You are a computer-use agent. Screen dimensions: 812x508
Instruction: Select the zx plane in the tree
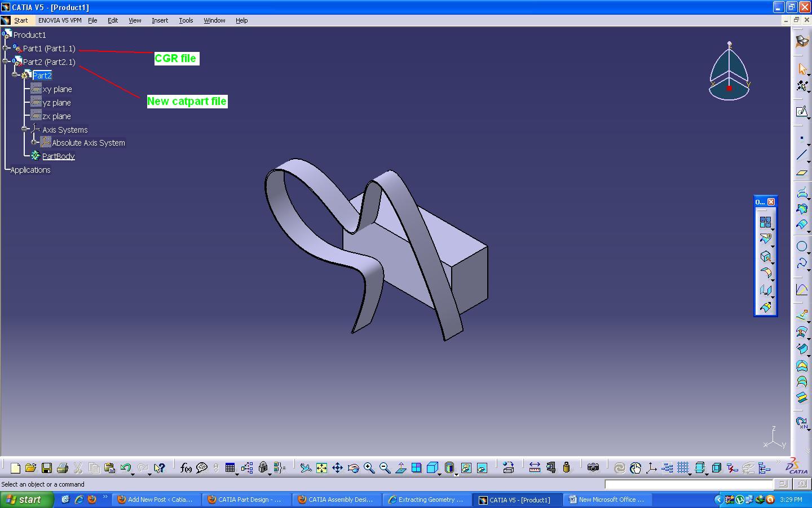[x=56, y=116]
